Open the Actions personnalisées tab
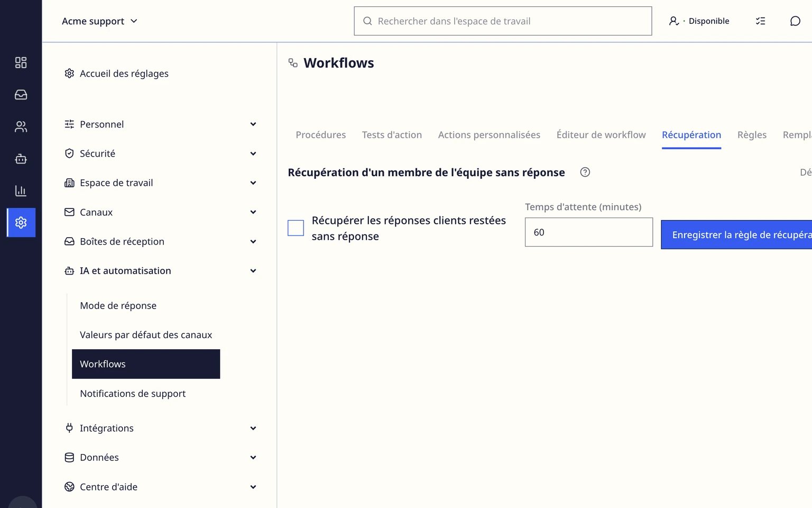Viewport: 812px width, 508px height. pyautogui.click(x=489, y=135)
